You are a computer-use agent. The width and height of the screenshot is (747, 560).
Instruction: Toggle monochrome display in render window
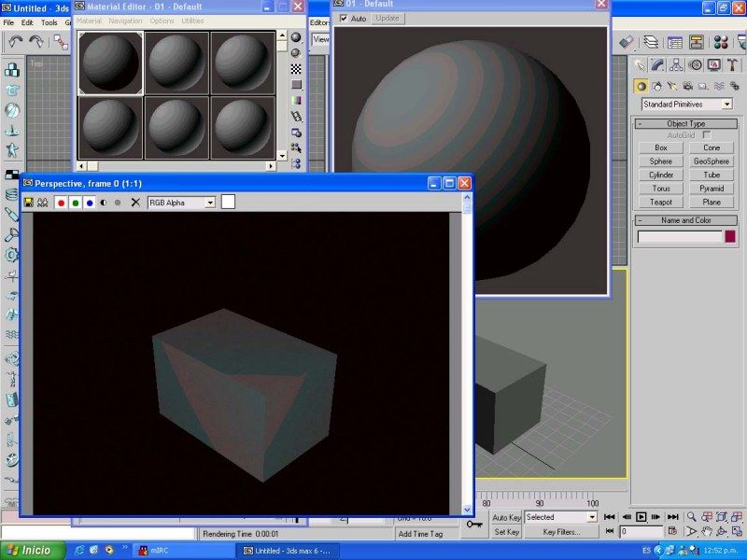click(118, 203)
